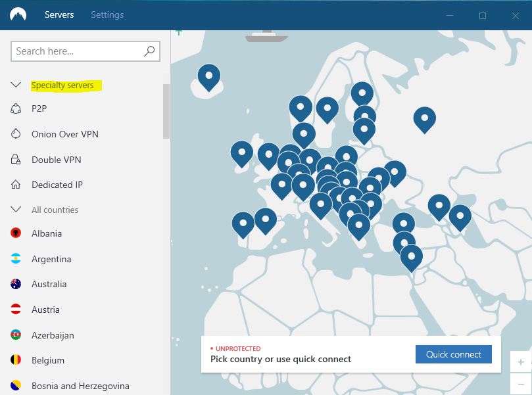Select Argentina in the country list
The image size is (532, 395).
pos(51,260)
